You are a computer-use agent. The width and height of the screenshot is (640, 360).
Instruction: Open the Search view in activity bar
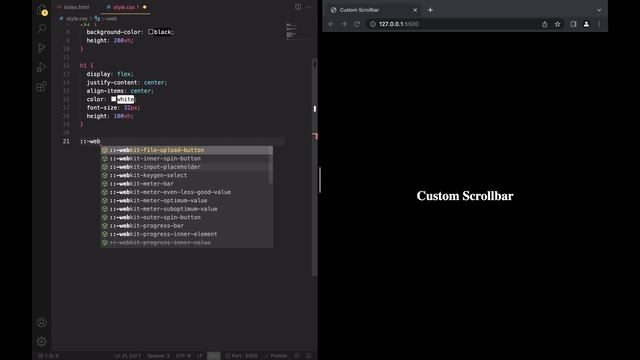click(42, 29)
